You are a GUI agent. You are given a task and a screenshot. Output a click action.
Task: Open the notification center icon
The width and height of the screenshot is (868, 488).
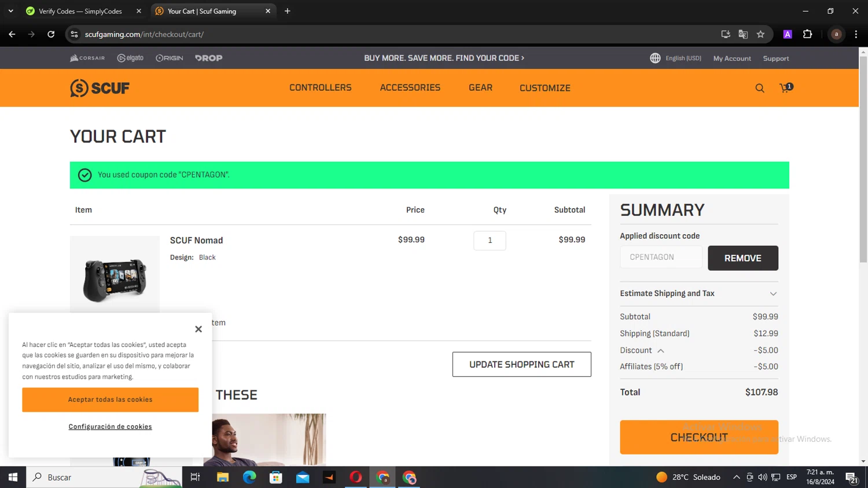point(851,478)
